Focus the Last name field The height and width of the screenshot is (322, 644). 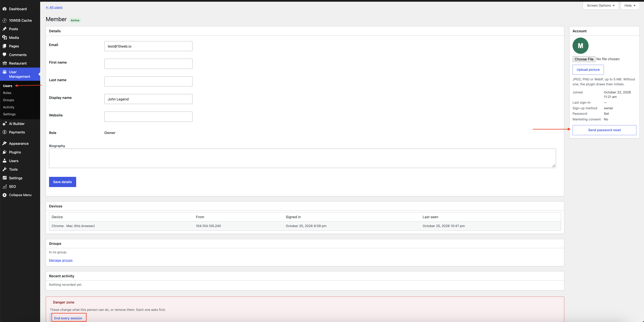[x=148, y=81]
